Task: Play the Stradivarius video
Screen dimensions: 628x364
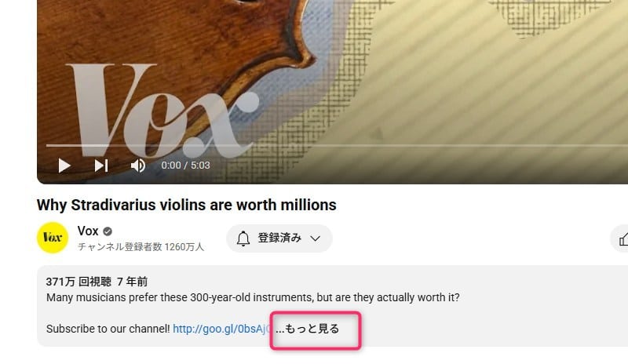Action: click(64, 166)
